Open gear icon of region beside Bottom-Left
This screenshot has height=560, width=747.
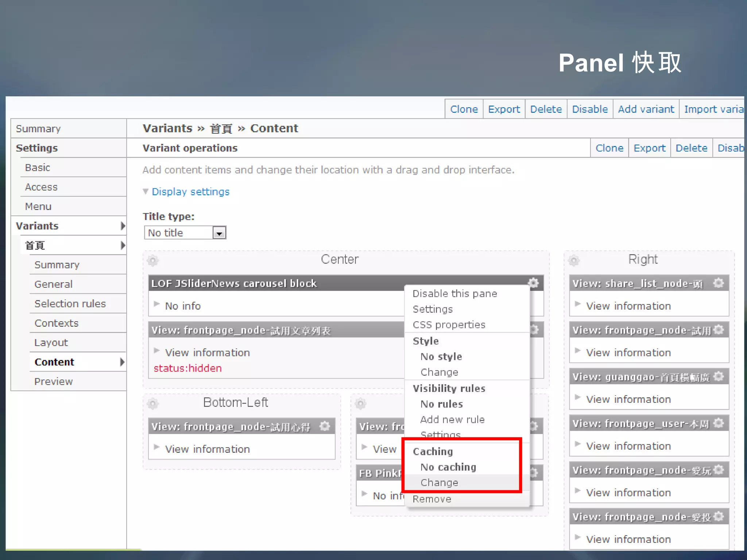360,404
